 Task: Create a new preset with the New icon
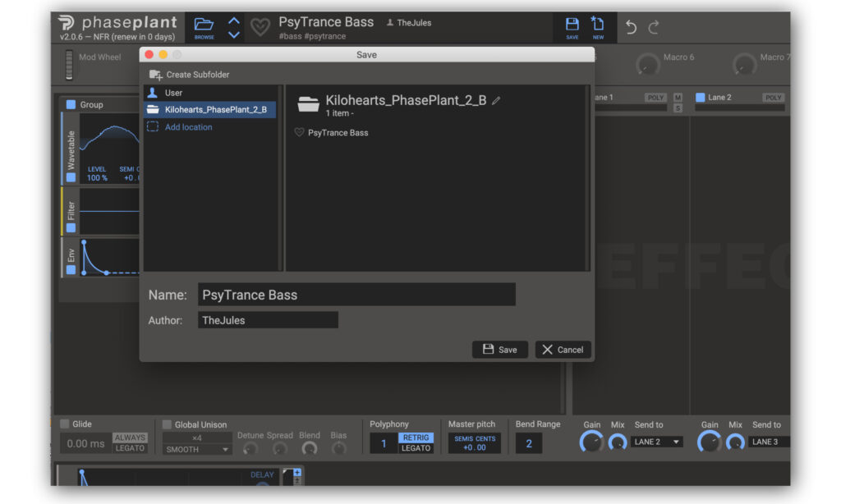click(598, 27)
